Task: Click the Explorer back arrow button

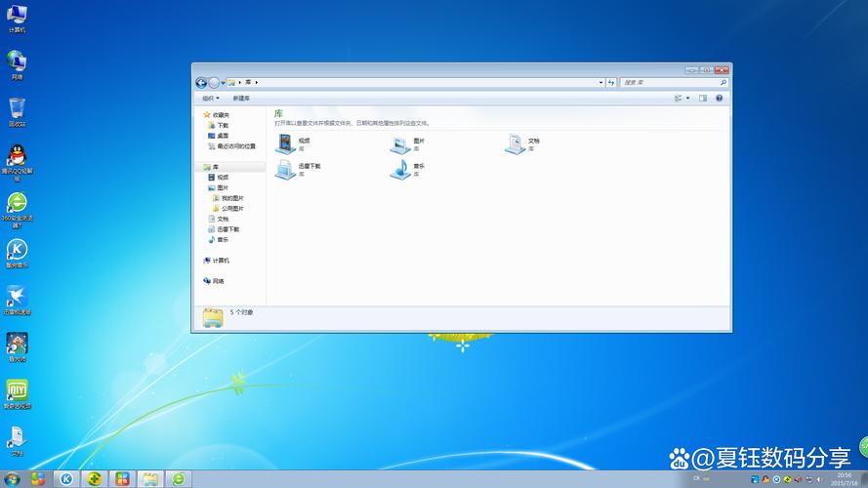Action: (x=201, y=83)
